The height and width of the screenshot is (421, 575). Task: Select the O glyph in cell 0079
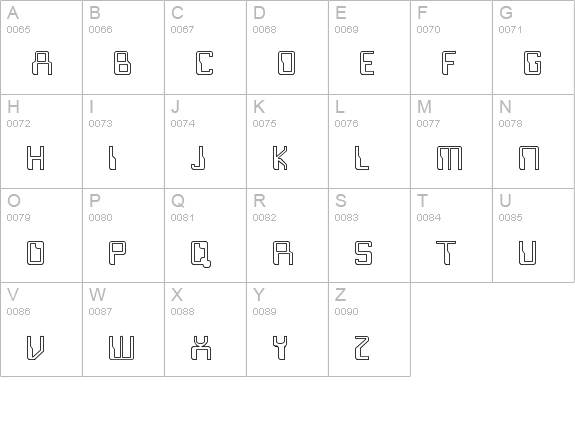(x=36, y=253)
